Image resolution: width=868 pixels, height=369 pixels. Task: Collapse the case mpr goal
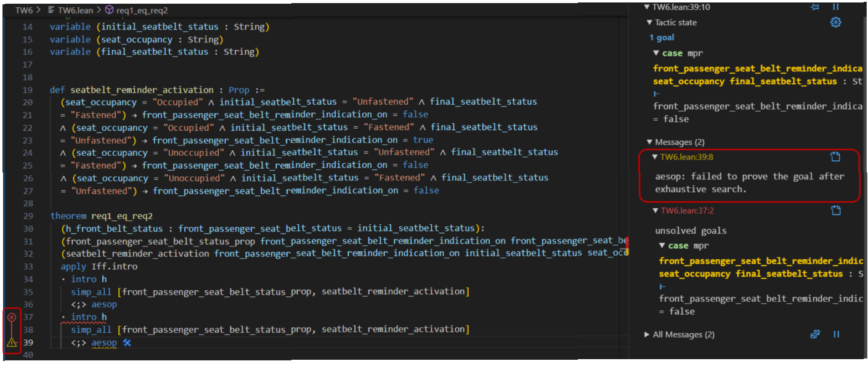(657, 54)
